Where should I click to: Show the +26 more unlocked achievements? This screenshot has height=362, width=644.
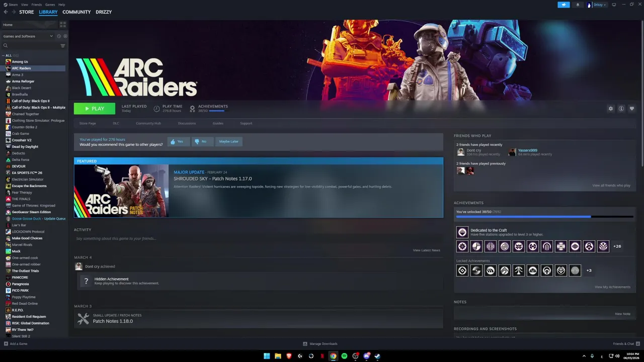click(617, 246)
